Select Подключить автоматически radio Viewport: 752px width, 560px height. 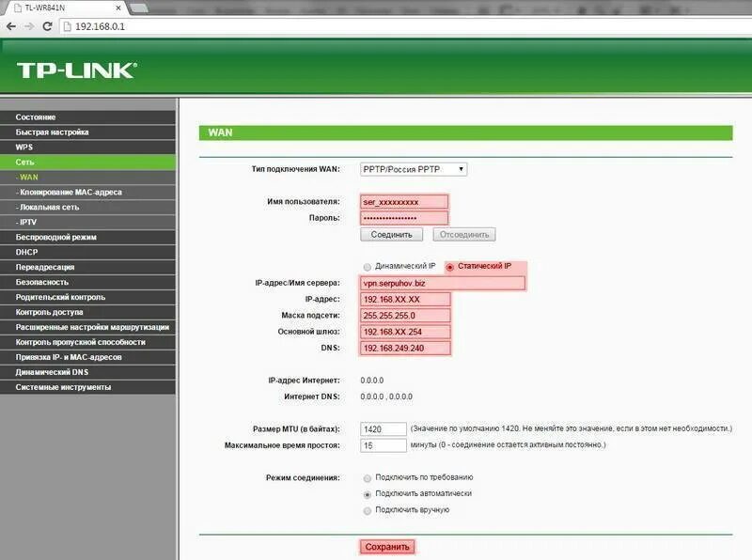tap(368, 494)
